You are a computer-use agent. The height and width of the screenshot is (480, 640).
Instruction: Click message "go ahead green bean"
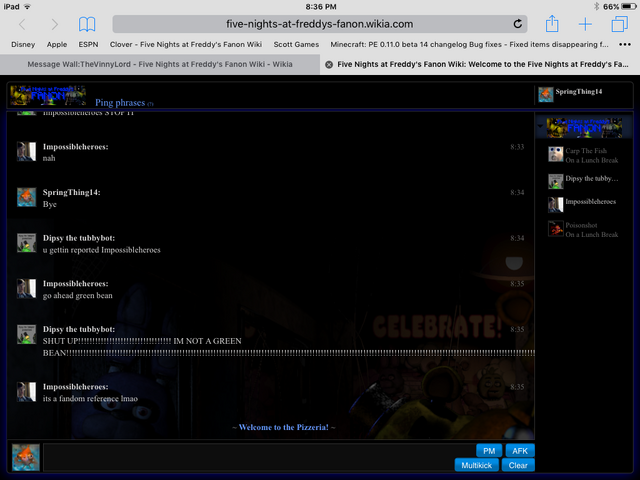click(78, 296)
